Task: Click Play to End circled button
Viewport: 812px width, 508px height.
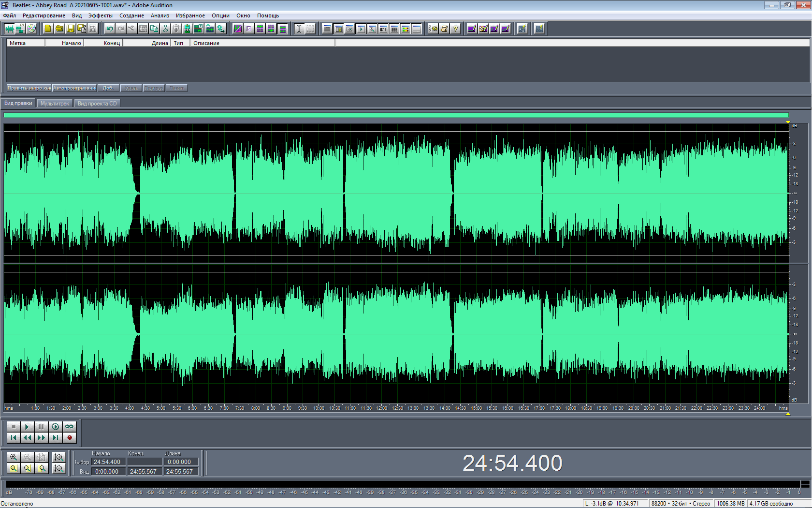Action: click(56, 427)
